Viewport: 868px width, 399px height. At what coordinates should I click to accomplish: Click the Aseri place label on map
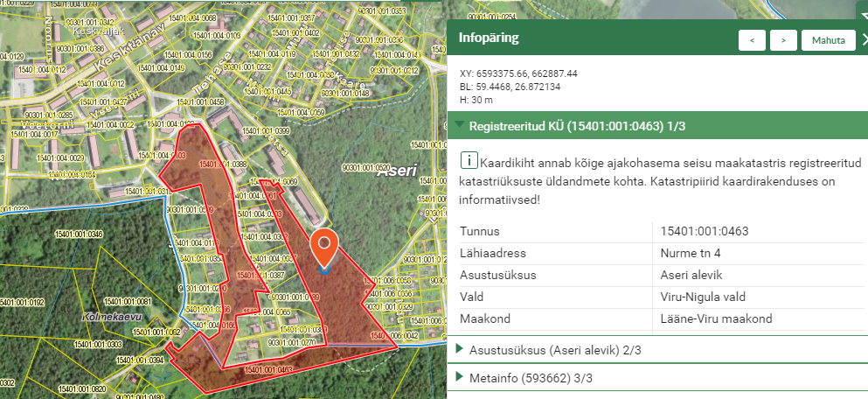pyautogui.click(x=396, y=171)
